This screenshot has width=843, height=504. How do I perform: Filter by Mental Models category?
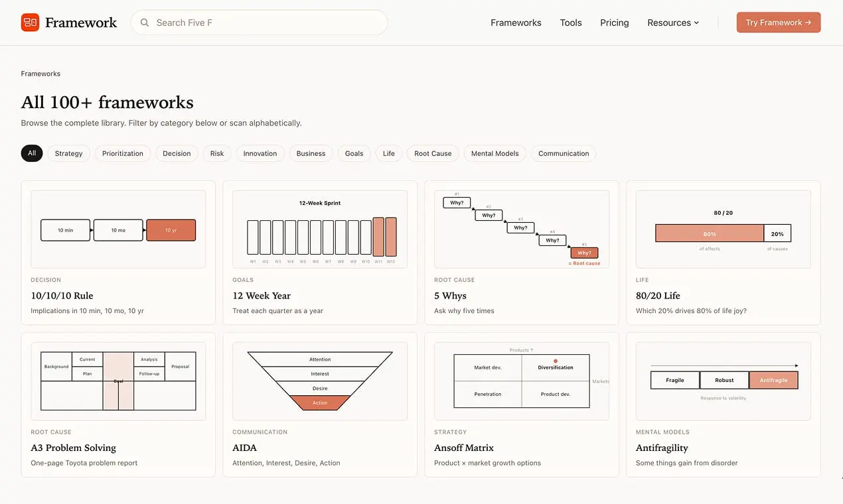495,153
